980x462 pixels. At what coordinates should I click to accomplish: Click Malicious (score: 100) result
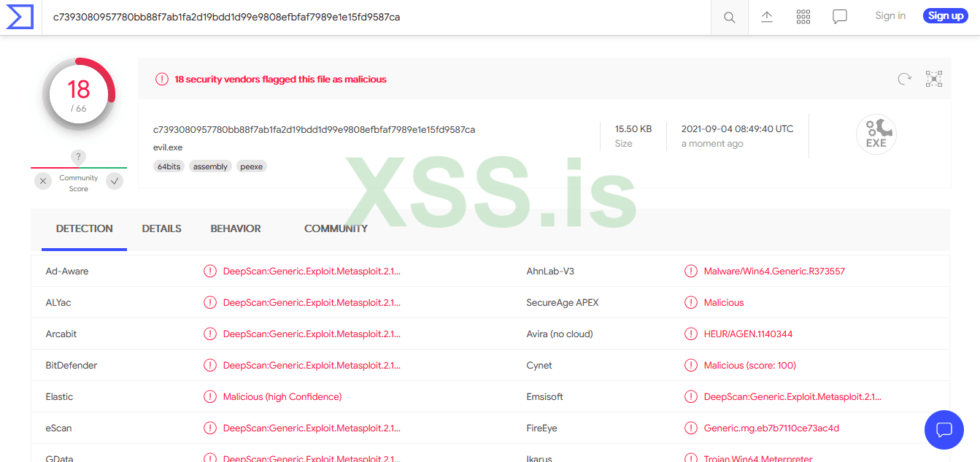point(749,366)
